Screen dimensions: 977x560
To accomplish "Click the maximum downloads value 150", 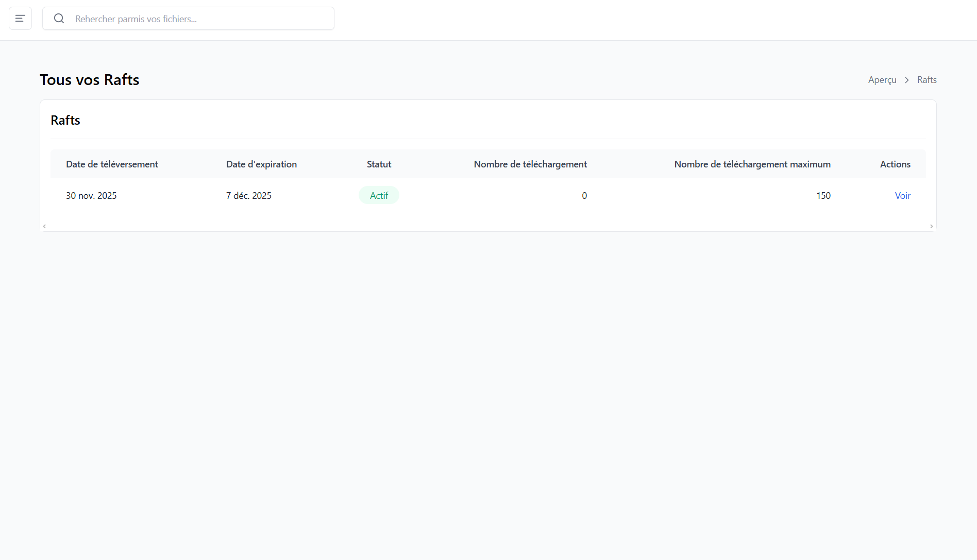I will pyautogui.click(x=823, y=196).
